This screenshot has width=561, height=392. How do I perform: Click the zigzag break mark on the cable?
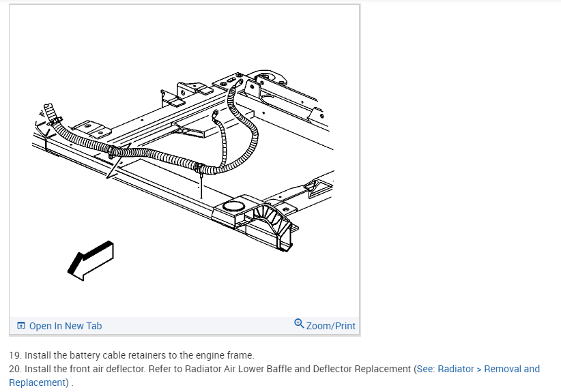pos(119,160)
